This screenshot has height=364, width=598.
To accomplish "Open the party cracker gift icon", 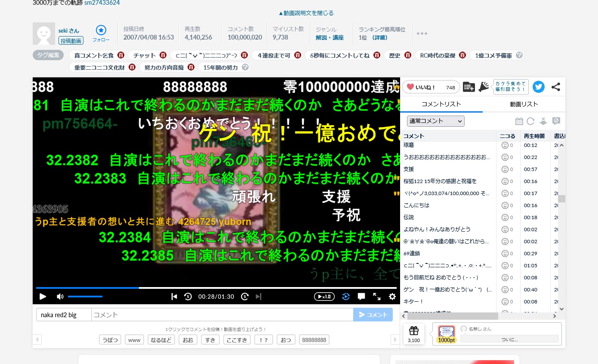I will click(484, 87).
